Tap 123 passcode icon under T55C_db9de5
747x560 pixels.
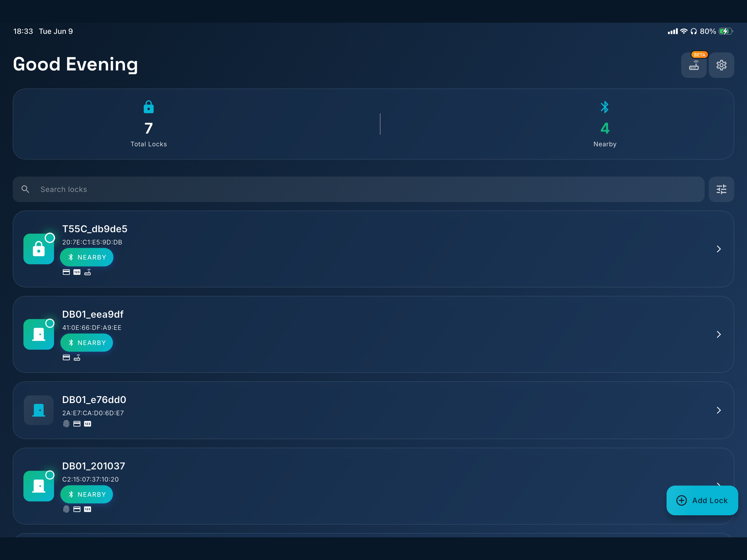[x=77, y=272]
